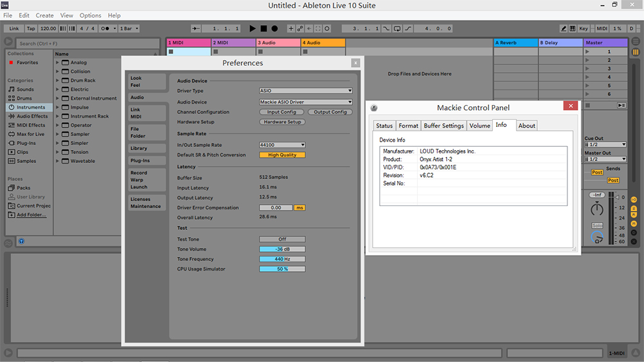Click the Input Config button
Screen dimensions: 644x362
click(281, 112)
